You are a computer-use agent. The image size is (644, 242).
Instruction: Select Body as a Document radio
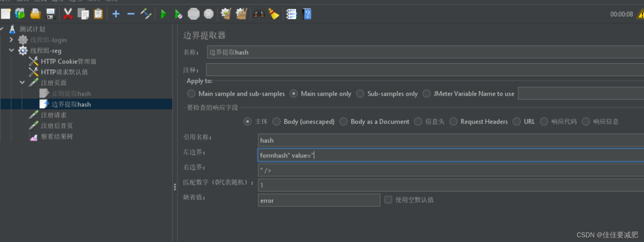343,121
